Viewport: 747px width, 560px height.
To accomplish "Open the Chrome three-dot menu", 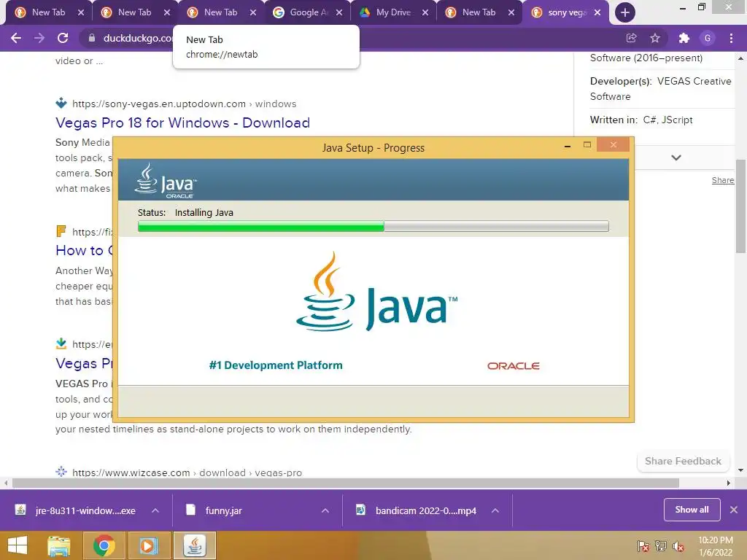I will click(x=731, y=38).
